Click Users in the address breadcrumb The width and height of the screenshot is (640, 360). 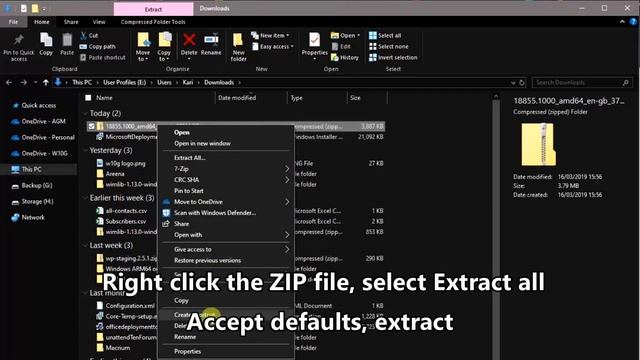164,82
